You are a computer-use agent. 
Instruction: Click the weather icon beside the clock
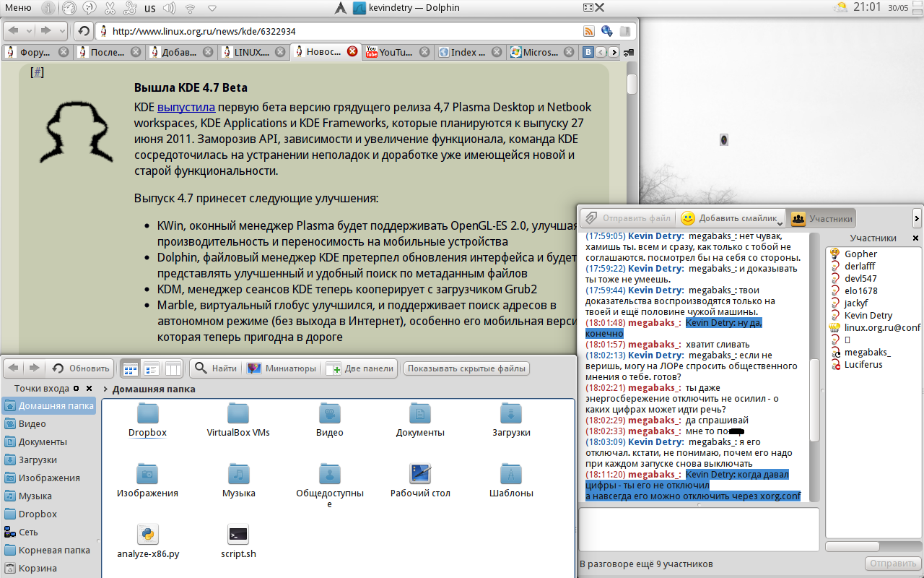coord(841,8)
